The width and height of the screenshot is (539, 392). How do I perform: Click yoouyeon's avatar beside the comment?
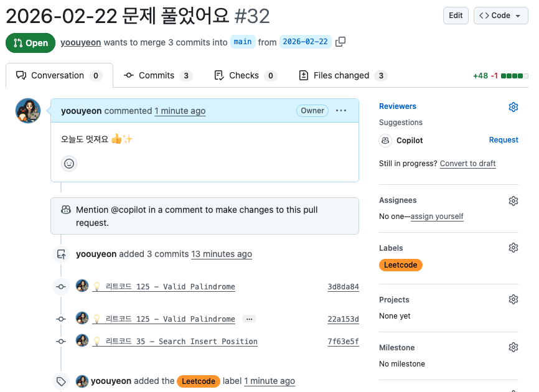pos(28,111)
